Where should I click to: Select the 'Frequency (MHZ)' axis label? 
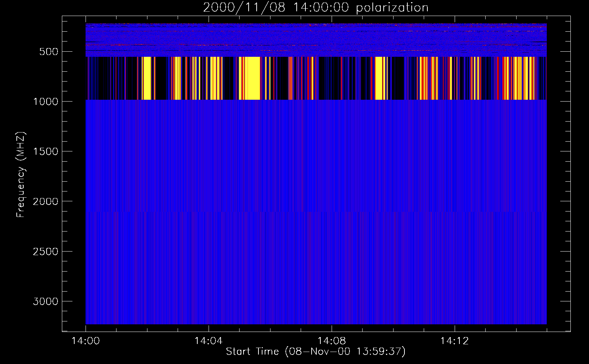pyautogui.click(x=21, y=175)
